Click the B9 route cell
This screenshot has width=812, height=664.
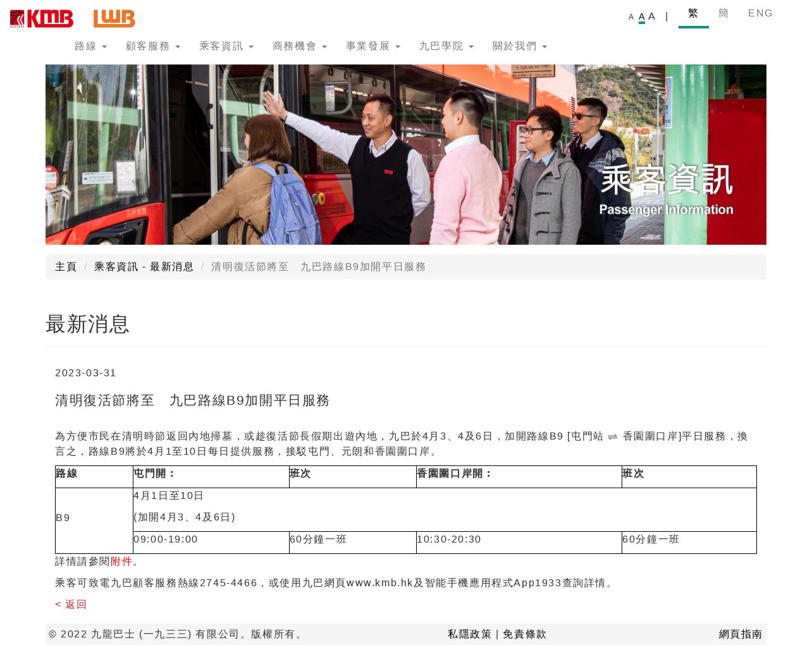pyautogui.click(x=94, y=520)
